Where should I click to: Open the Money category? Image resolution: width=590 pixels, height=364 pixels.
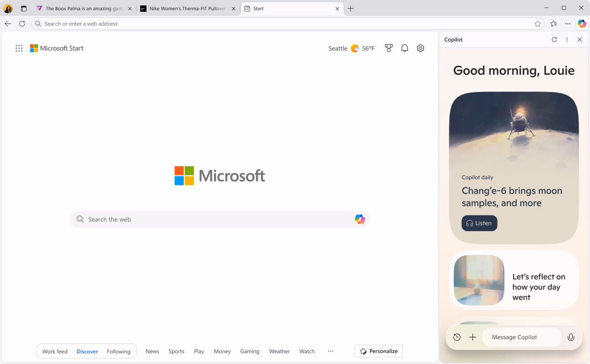(222, 351)
